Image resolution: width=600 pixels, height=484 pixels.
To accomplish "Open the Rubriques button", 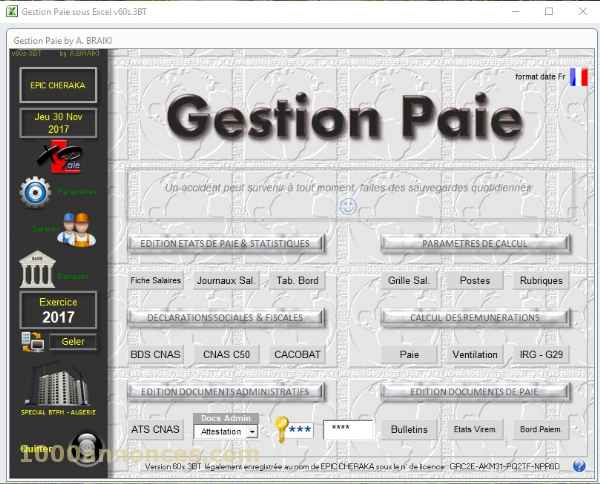I will point(541,280).
